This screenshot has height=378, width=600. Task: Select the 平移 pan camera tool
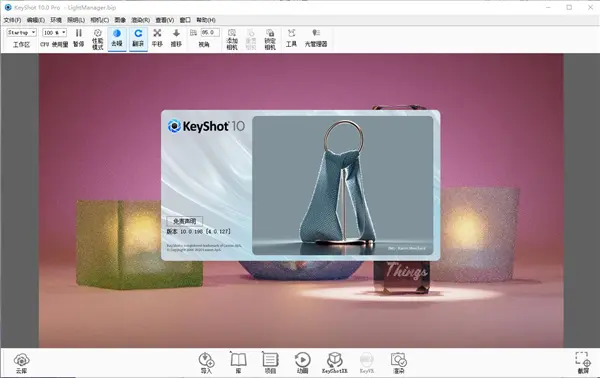pos(157,38)
